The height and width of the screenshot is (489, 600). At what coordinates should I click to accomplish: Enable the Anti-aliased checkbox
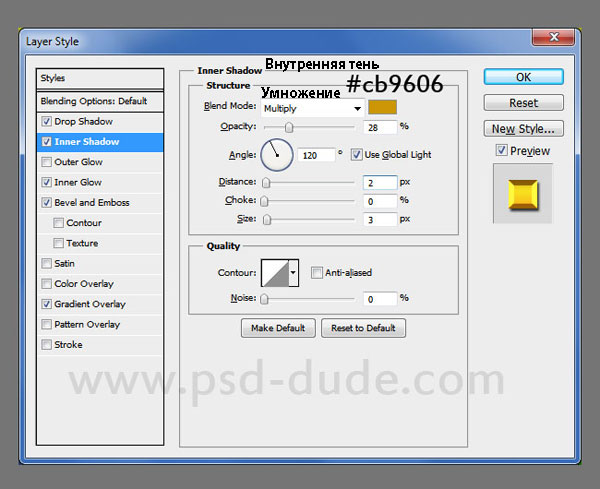[x=316, y=273]
